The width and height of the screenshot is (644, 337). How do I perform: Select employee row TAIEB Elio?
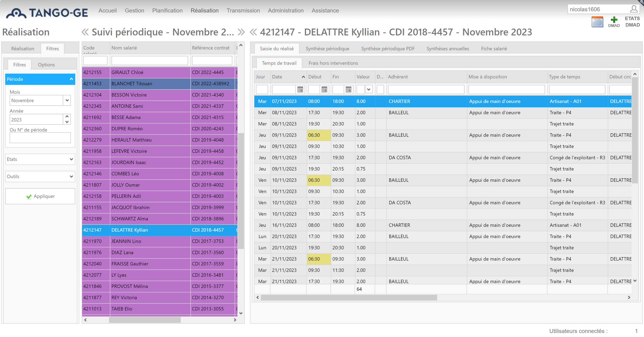click(x=159, y=309)
